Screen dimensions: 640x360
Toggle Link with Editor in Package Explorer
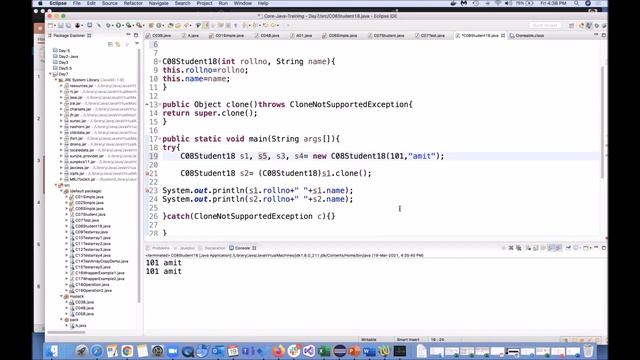[118, 44]
